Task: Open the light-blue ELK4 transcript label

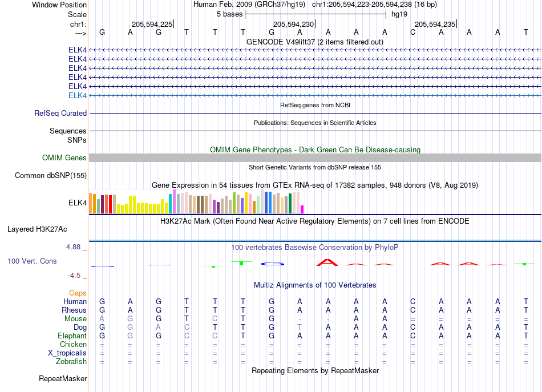Action: coord(78,95)
